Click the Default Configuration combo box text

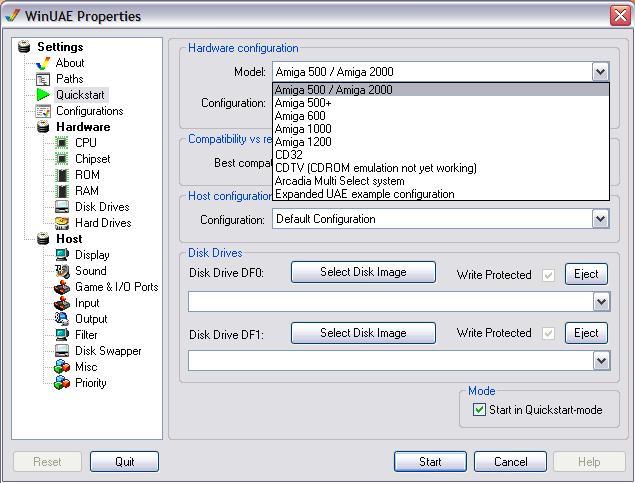[326, 219]
